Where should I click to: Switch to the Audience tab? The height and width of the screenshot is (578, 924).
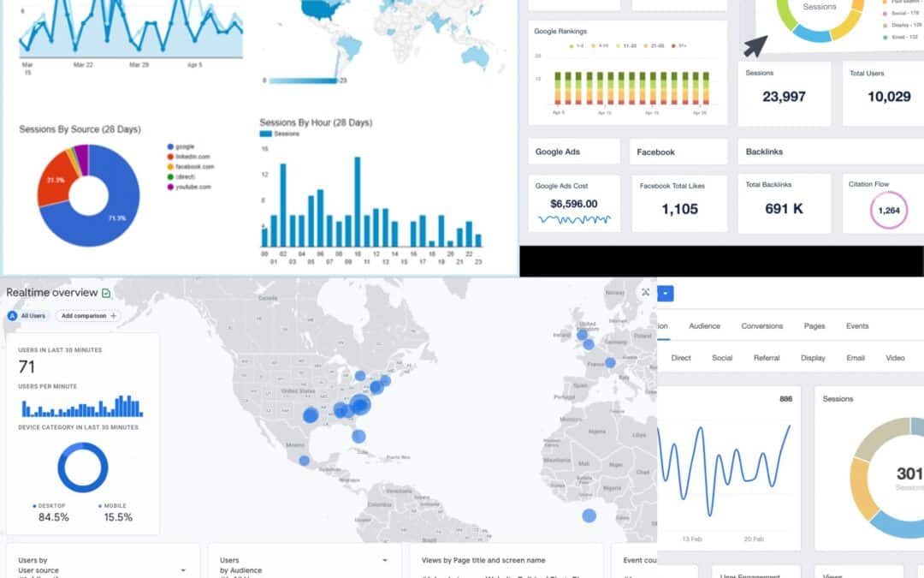click(x=704, y=326)
